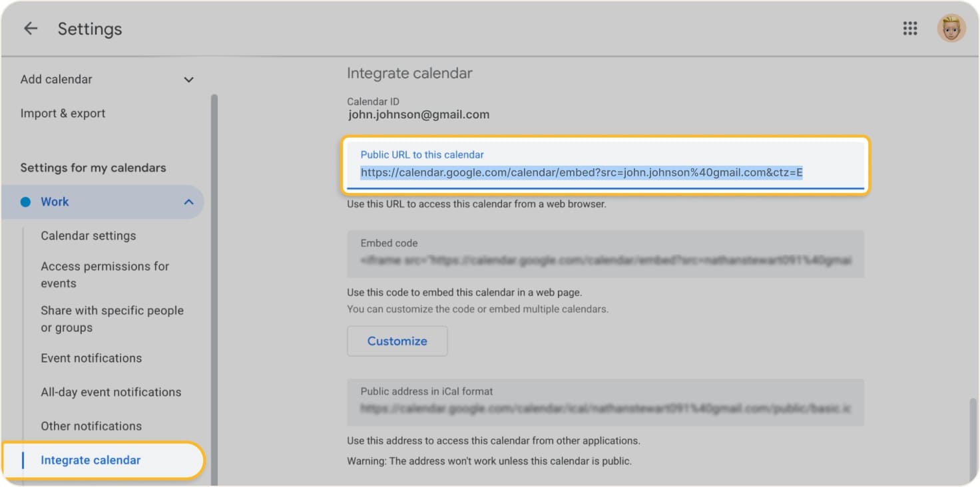980x487 pixels.
Task: Collapse the Work calendar settings
Action: (x=189, y=202)
